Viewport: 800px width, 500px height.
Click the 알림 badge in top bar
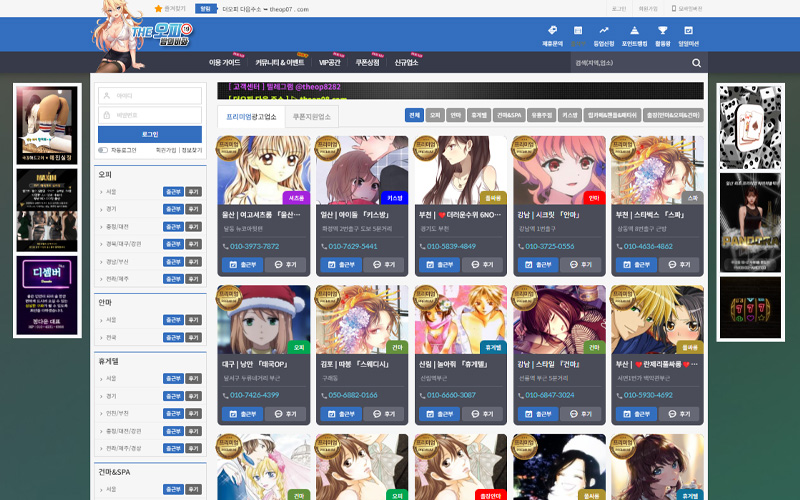pyautogui.click(x=206, y=9)
